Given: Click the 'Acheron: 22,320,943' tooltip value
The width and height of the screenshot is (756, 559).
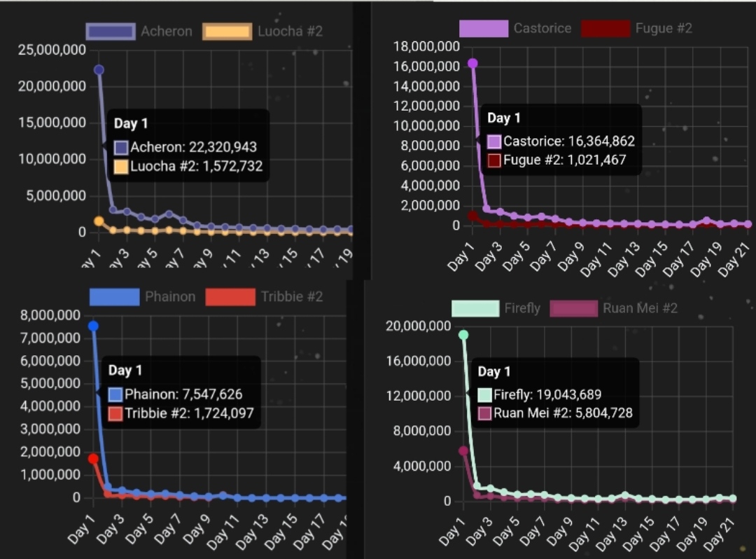Looking at the screenshot, I should 193,147.
